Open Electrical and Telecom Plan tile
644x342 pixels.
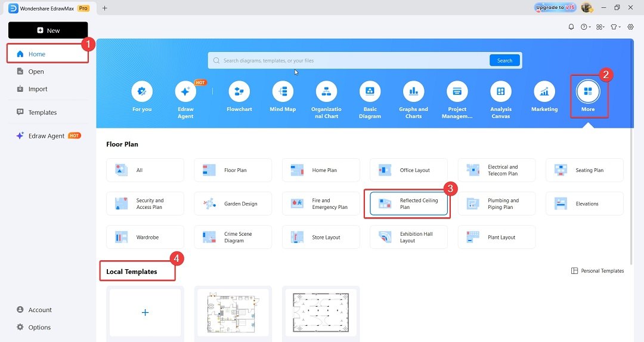(497, 170)
